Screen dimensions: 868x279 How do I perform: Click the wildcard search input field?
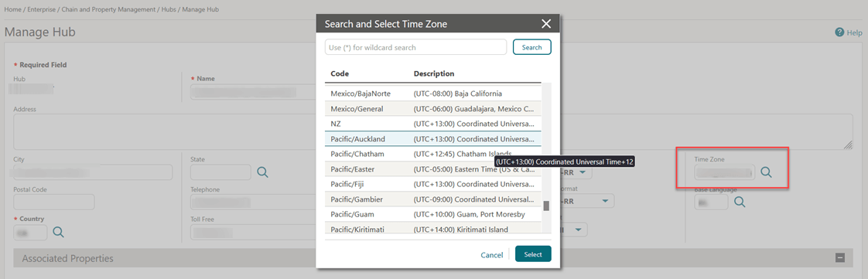point(415,47)
